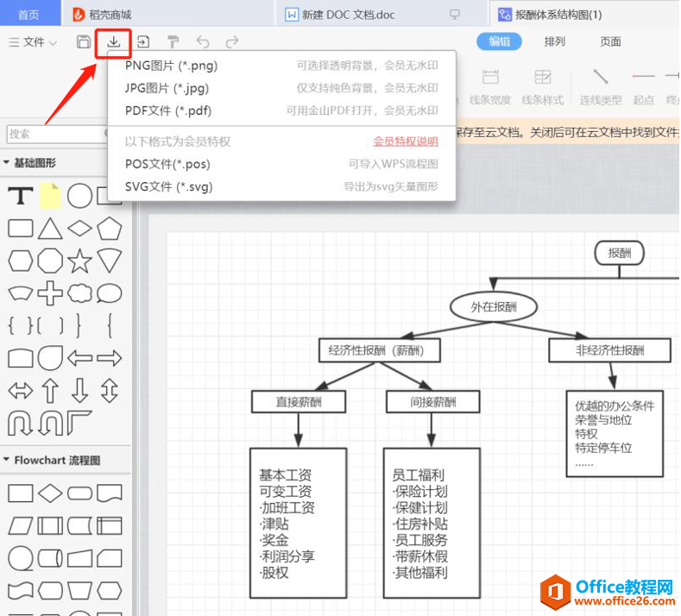Open 线条样式 line style option
This screenshot has width=681, height=616.
click(542, 87)
